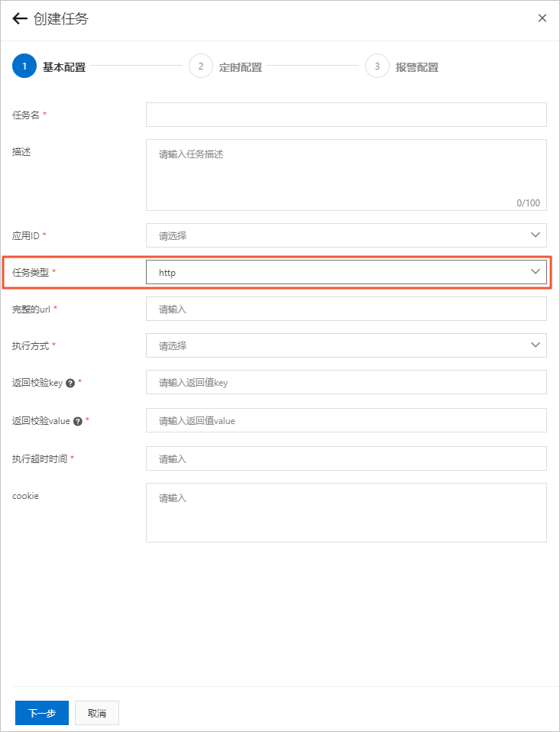Click the cookie text area
560x732 pixels.
(x=346, y=513)
